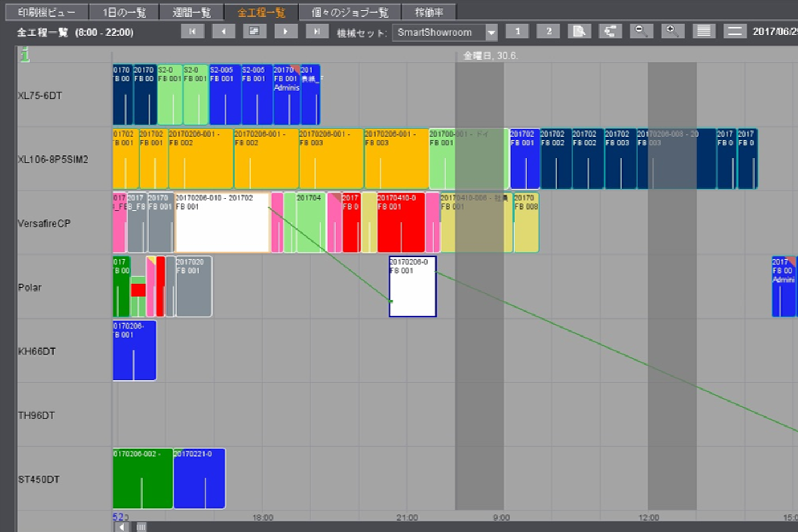
Task: Click the 21:00 time marker
Action: pos(407,518)
